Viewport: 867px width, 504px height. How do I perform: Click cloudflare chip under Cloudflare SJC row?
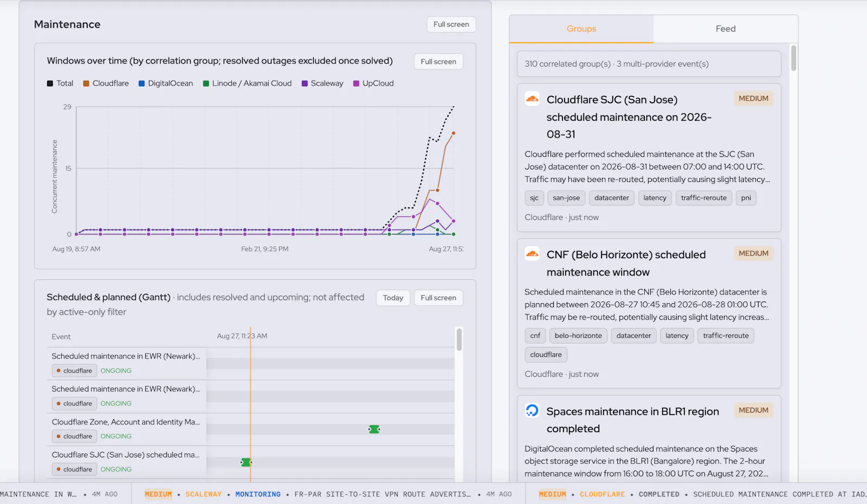(74, 469)
